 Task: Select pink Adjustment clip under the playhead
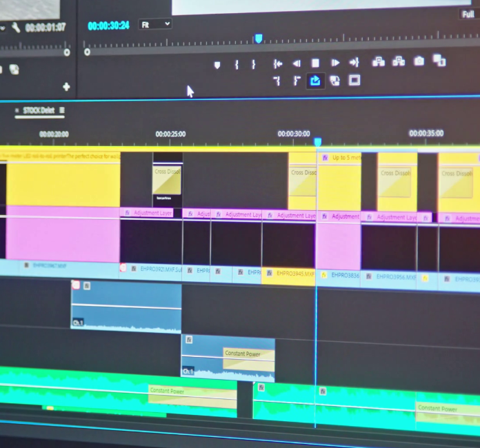[x=339, y=240]
